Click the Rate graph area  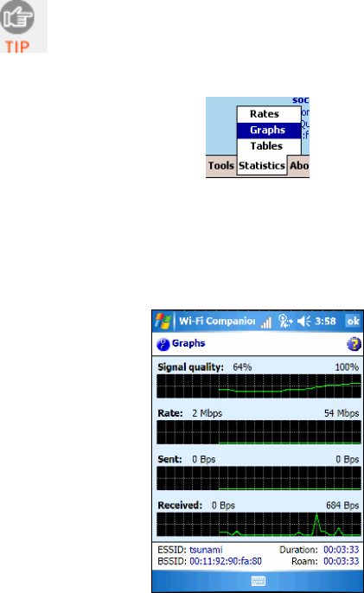tap(259, 432)
